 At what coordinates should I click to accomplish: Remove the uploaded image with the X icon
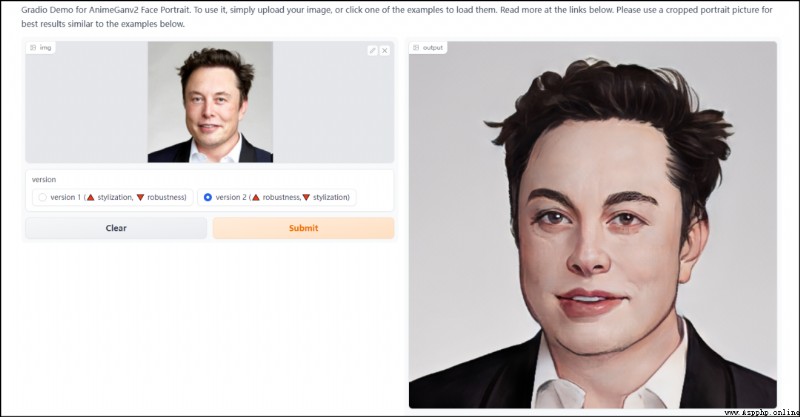click(x=385, y=51)
